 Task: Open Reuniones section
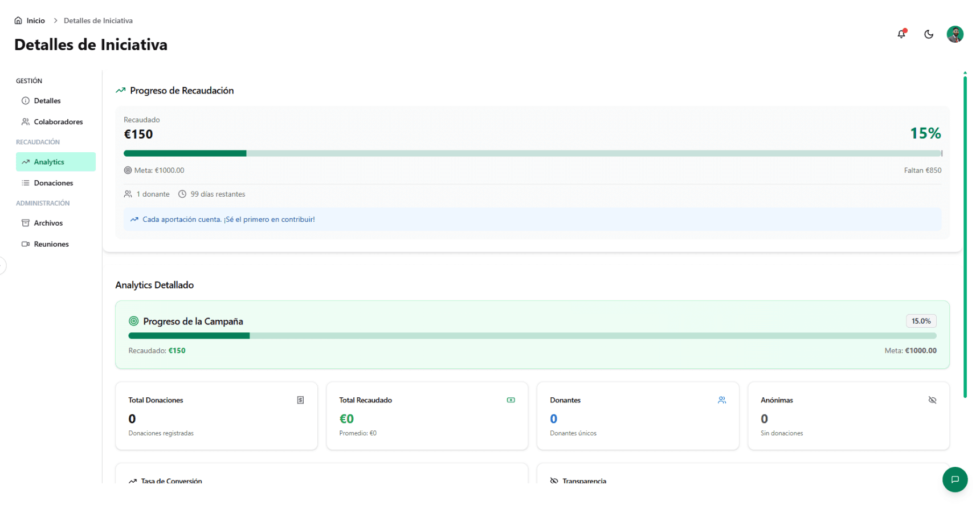(x=51, y=244)
